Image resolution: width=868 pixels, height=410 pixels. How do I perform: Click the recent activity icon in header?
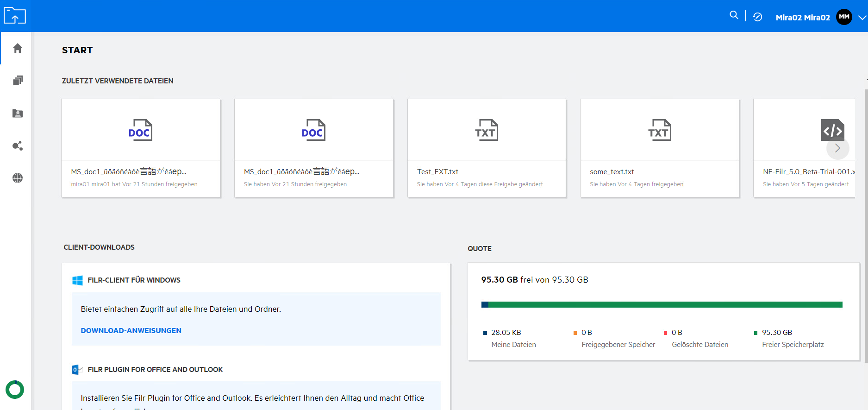point(757,17)
